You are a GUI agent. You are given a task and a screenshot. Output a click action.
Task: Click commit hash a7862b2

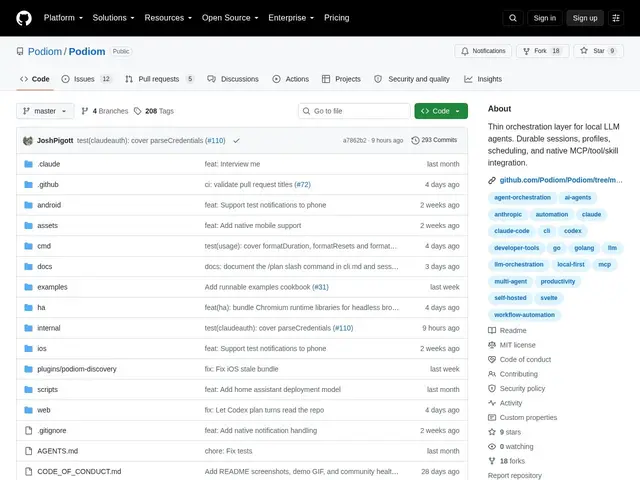(x=354, y=140)
